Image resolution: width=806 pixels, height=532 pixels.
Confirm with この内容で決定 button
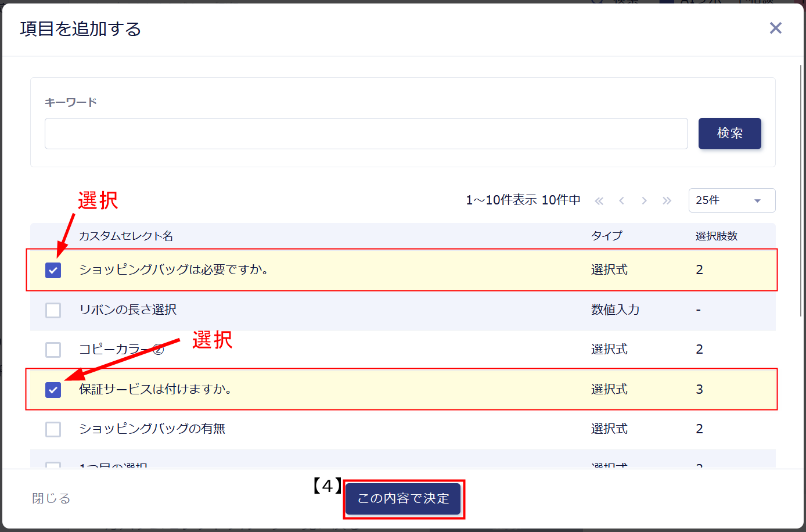click(403, 498)
